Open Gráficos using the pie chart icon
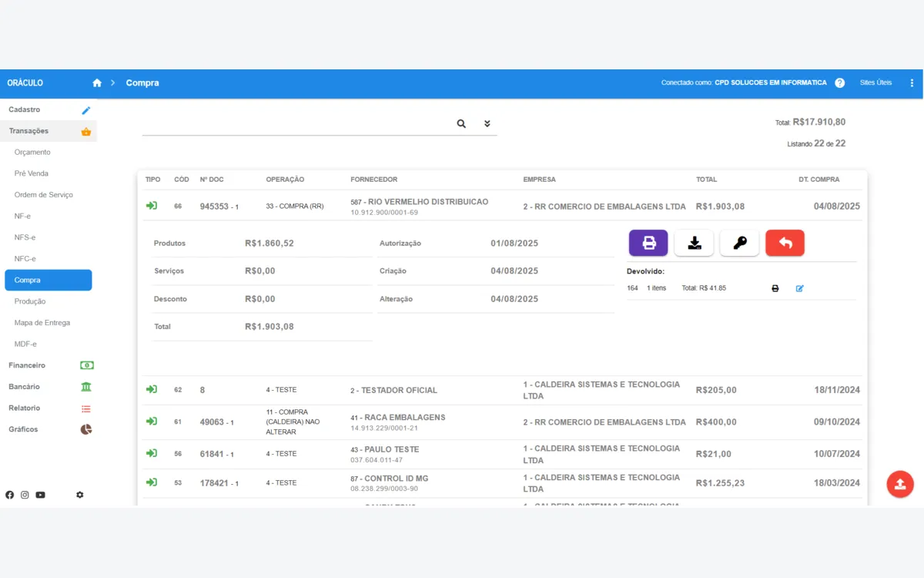The height and width of the screenshot is (578, 924). pyautogui.click(x=85, y=429)
